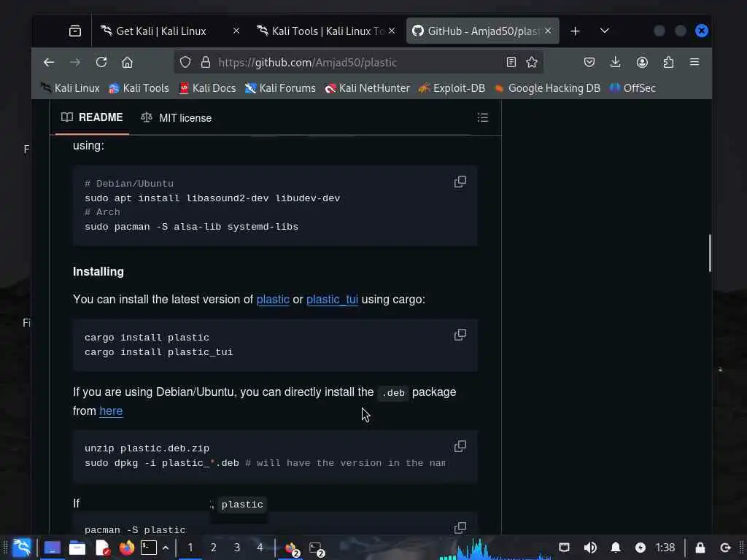The image size is (747, 560).
Task: Click the page vertical scrollbar
Action: 710,253
